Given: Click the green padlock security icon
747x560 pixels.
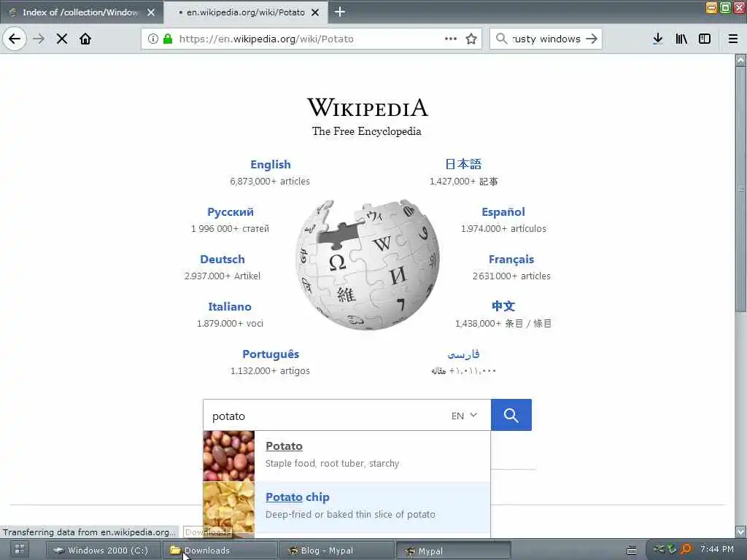Looking at the screenshot, I should click(x=168, y=39).
